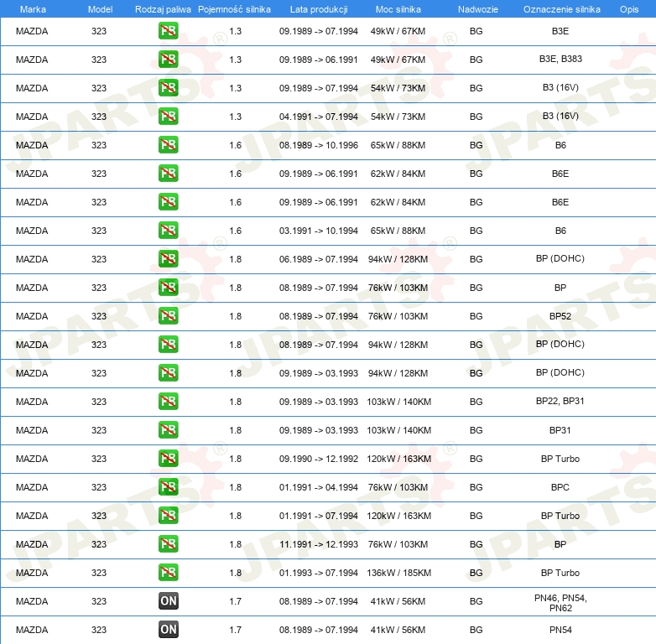This screenshot has height=644, width=656.
Task: Click the petrol icon in the row with only BP31
Action: pyautogui.click(x=168, y=430)
